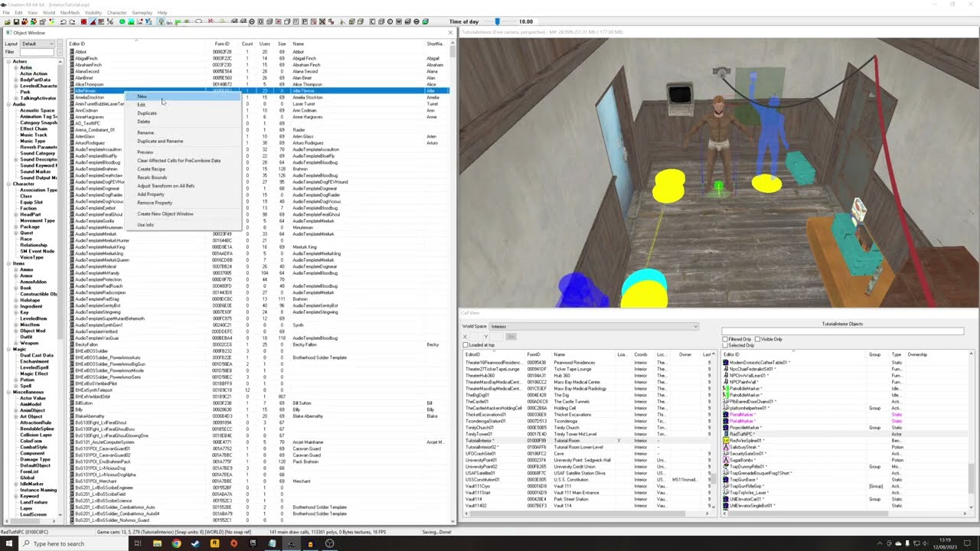The height and width of the screenshot is (551, 980).
Task: Select the Faction tree item
Action: (x=28, y=208)
